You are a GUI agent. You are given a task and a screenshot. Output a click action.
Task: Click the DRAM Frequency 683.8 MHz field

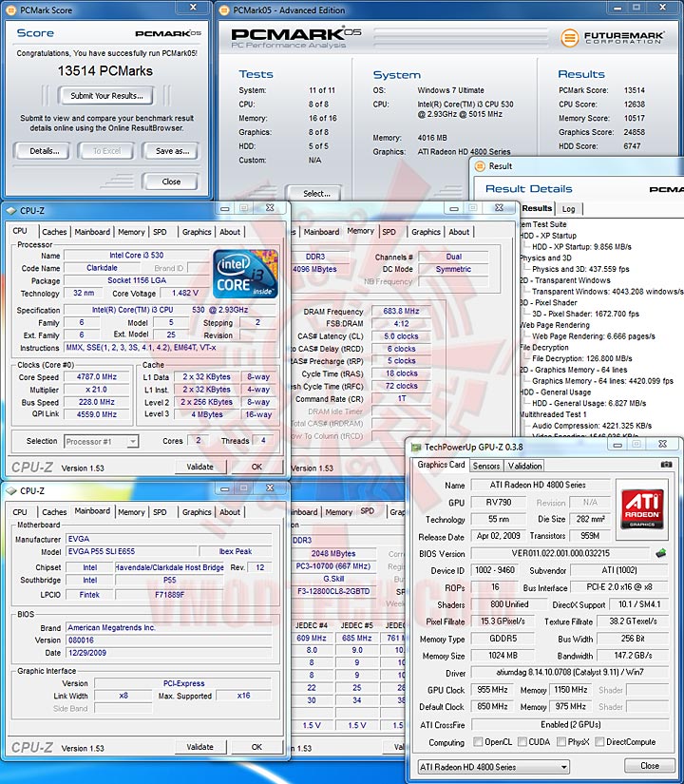pos(401,311)
